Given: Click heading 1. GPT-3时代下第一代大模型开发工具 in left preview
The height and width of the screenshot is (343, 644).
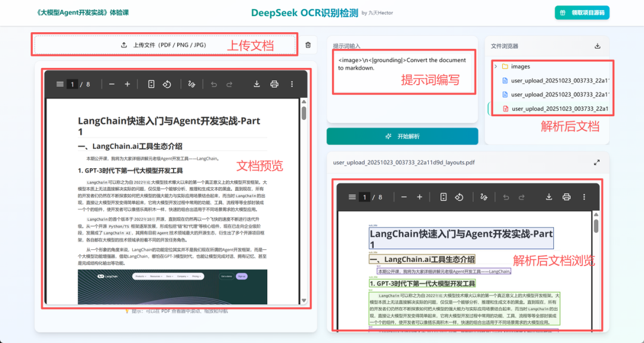Looking at the screenshot, I should 130,171.
